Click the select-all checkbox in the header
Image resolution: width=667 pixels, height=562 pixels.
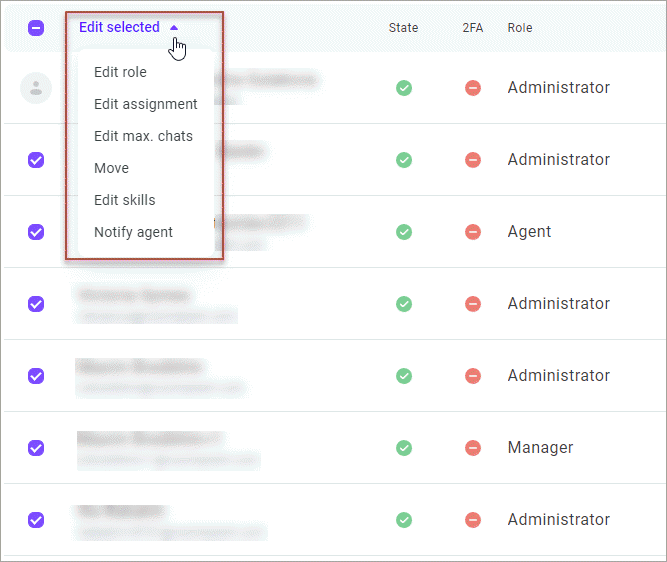[36, 28]
